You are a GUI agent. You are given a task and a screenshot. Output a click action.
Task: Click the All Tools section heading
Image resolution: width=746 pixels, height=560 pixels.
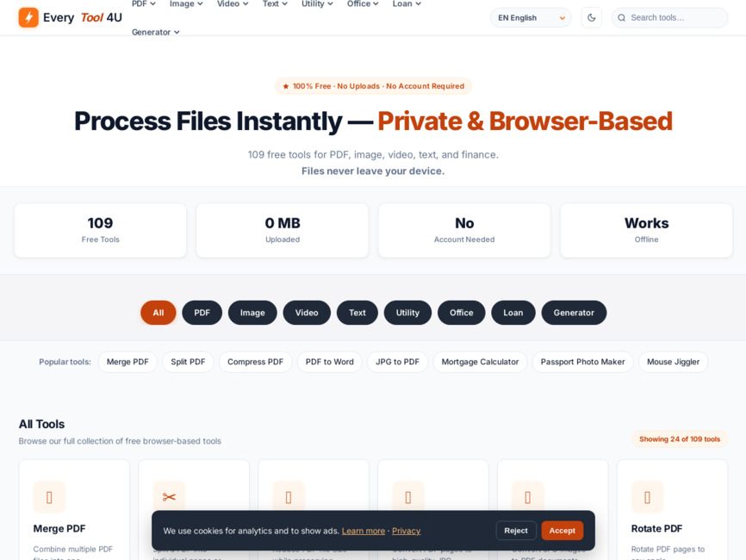(42, 424)
